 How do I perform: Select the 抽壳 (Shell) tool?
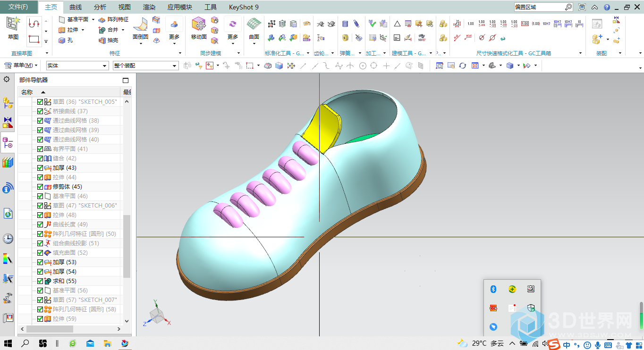coord(109,41)
